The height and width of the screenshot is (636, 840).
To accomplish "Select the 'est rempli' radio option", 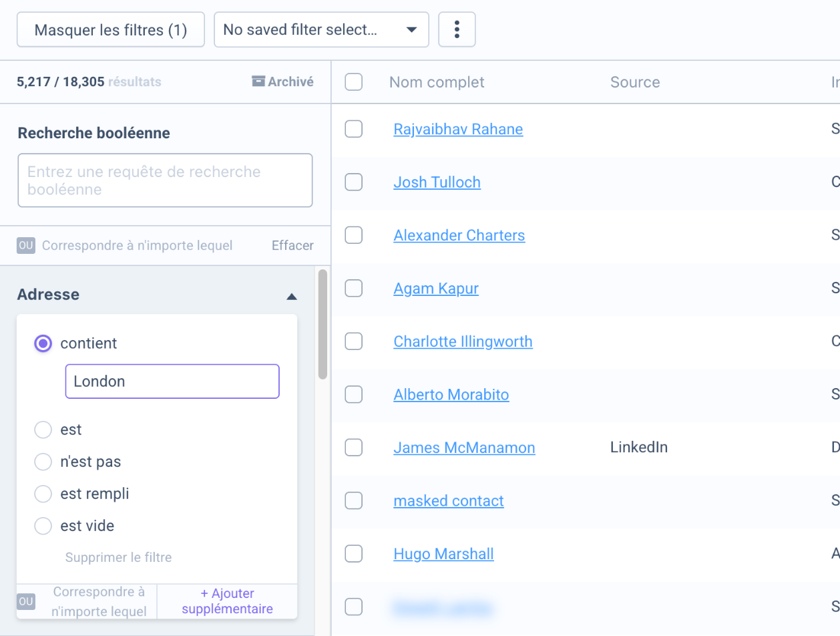I will pyautogui.click(x=43, y=494).
